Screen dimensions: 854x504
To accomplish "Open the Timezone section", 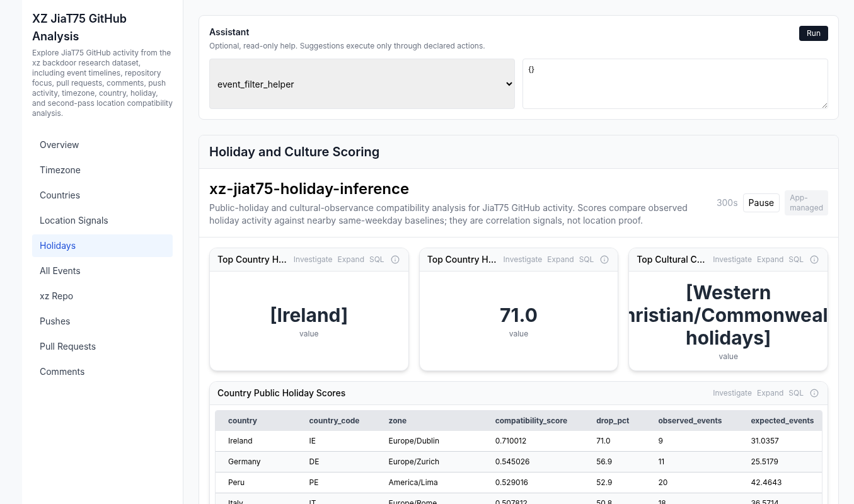I will pyautogui.click(x=102, y=170).
